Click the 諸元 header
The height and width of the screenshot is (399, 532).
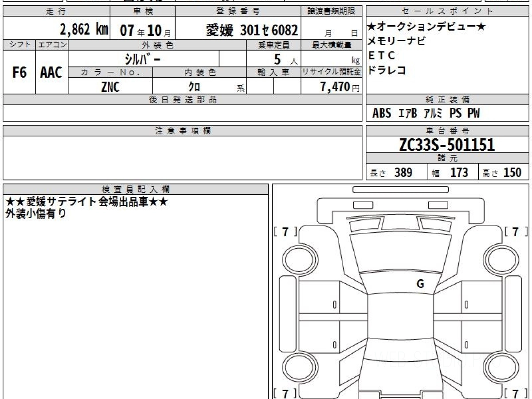(447, 158)
